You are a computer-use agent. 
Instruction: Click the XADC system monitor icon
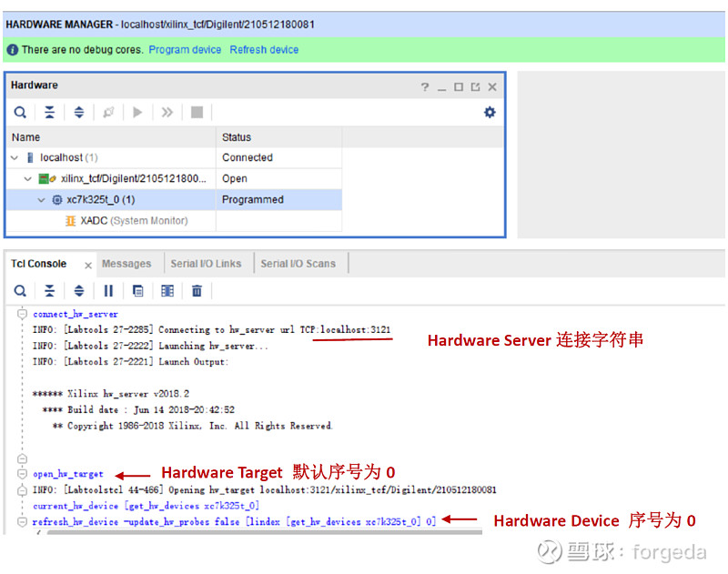[71, 221]
